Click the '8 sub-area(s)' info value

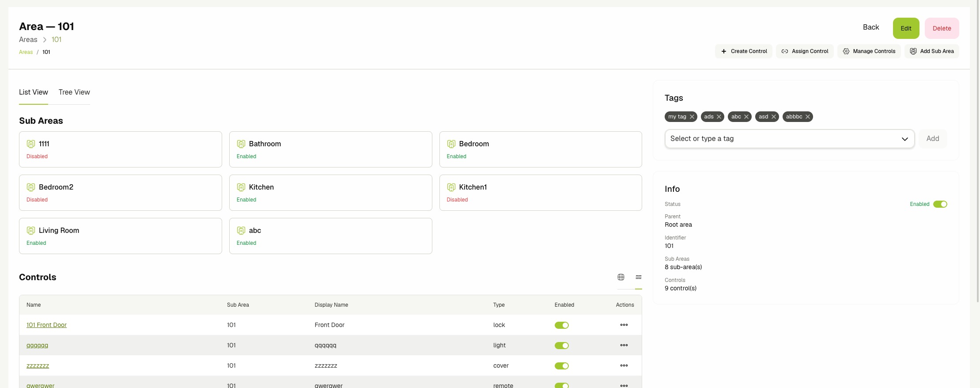point(683,267)
